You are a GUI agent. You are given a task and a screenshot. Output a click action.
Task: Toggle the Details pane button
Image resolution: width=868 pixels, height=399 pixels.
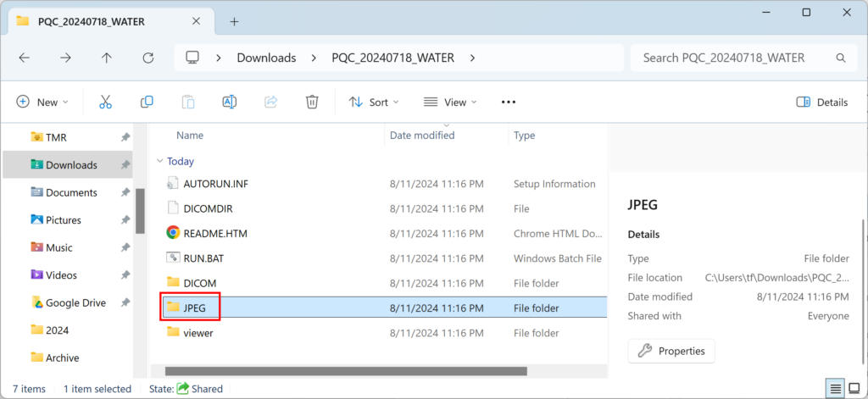click(x=821, y=102)
